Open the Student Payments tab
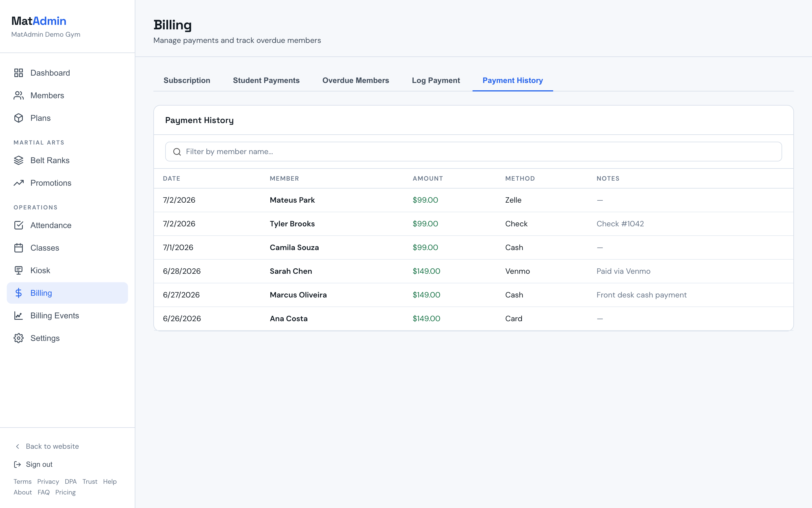812x508 pixels. (266, 80)
